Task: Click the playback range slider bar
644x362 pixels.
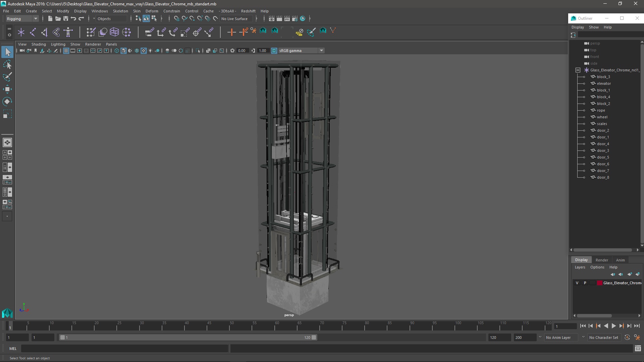Action: [188, 338]
